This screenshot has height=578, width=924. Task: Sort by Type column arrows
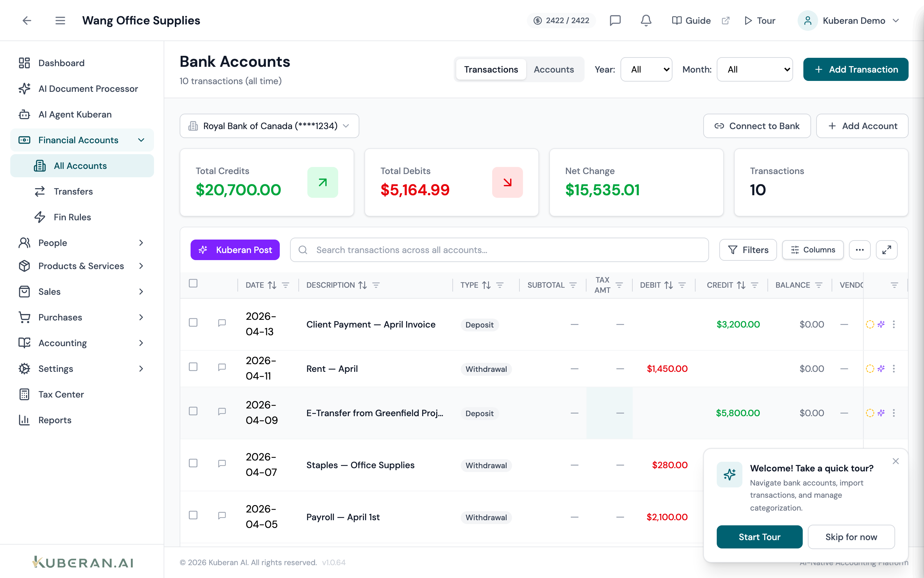tap(486, 285)
